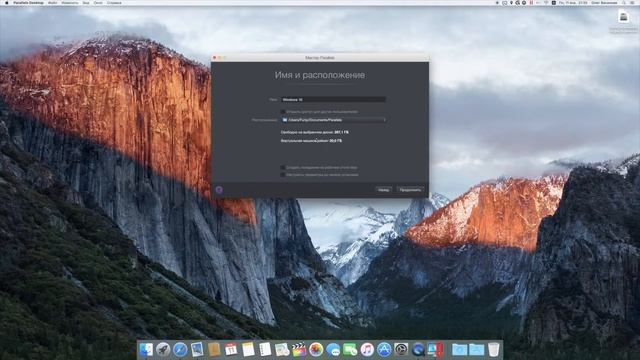Open FaceTime green dock icon
The height and width of the screenshot is (360, 640).
point(350,350)
